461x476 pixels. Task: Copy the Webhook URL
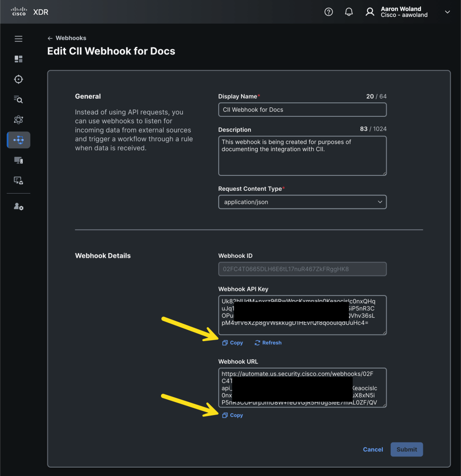[233, 415]
